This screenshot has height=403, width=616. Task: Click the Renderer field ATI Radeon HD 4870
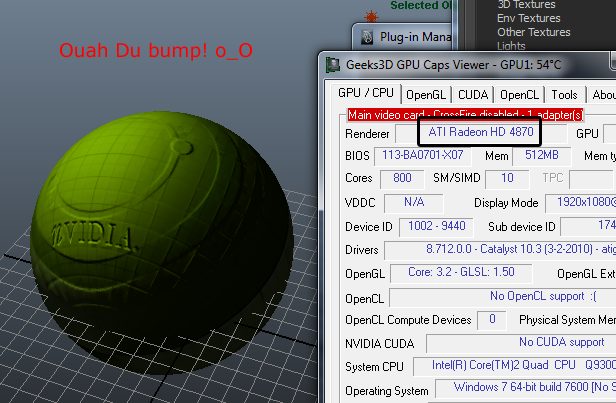click(481, 133)
